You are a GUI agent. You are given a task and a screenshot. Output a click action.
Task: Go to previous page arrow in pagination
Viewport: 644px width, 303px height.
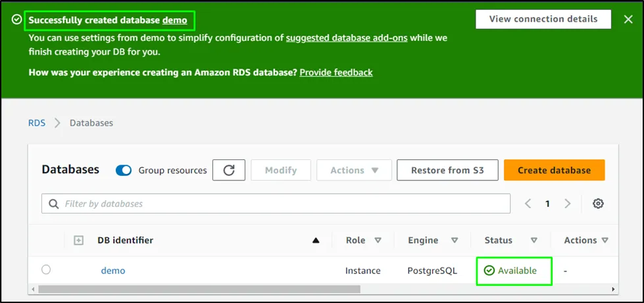(528, 204)
